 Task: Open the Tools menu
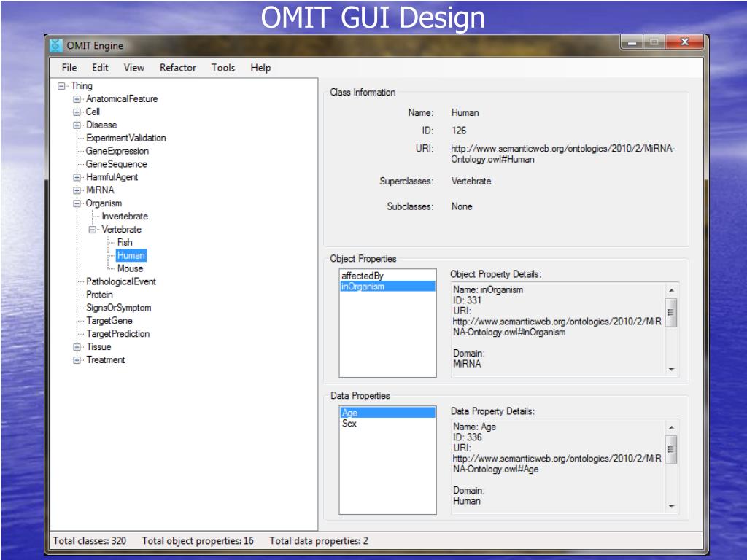click(x=223, y=68)
